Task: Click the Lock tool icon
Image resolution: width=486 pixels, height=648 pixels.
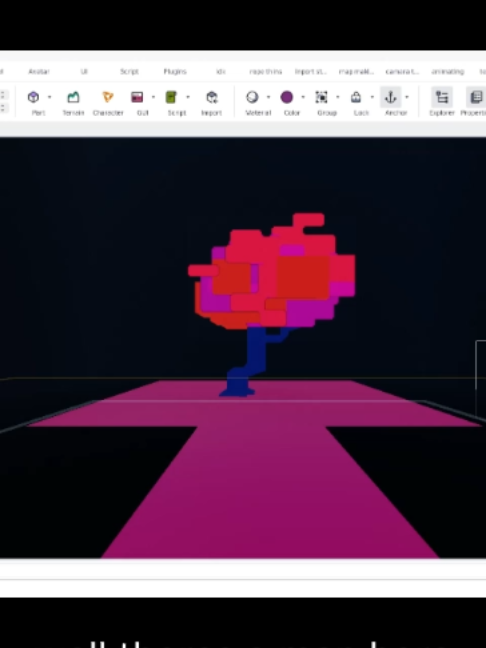Action: click(356, 97)
